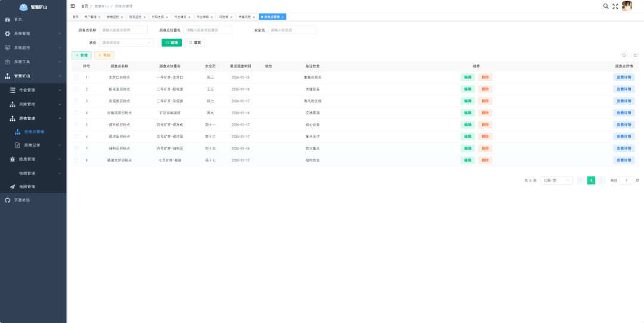The width and height of the screenshot is (644, 323).
Task: Close the 代码生成 tab
Action: pos(167,17)
